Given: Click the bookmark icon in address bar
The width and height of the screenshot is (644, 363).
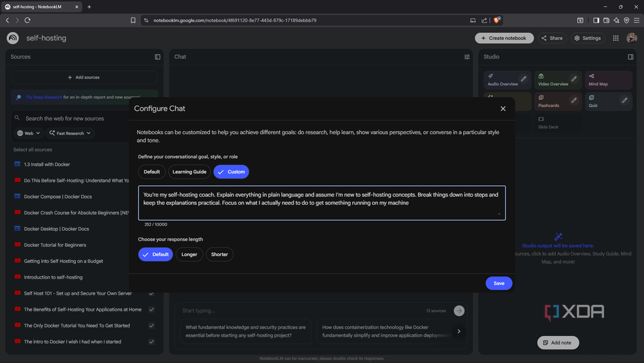Looking at the screenshot, I should [133, 20].
